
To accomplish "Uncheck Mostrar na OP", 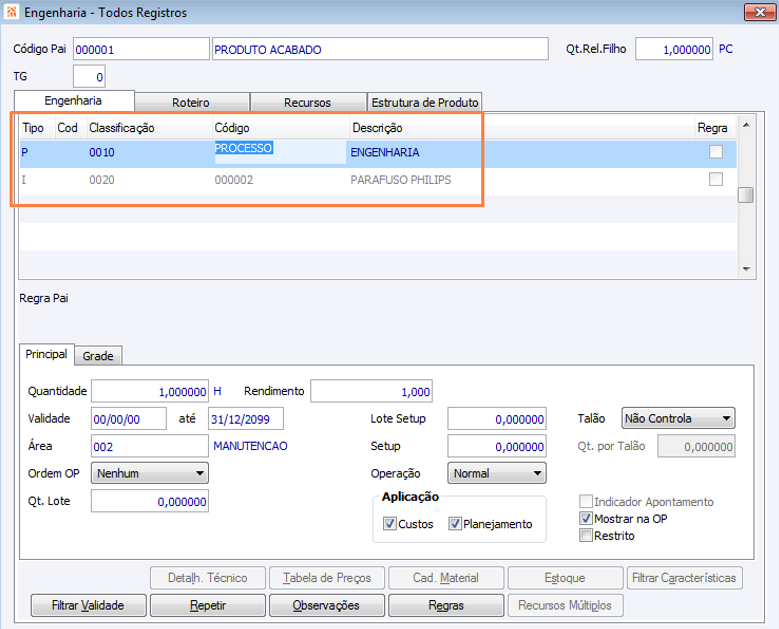I will (586, 518).
